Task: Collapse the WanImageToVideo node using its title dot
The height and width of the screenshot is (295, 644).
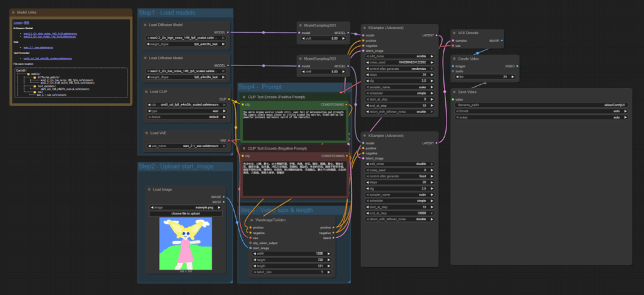Action: tap(252, 220)
